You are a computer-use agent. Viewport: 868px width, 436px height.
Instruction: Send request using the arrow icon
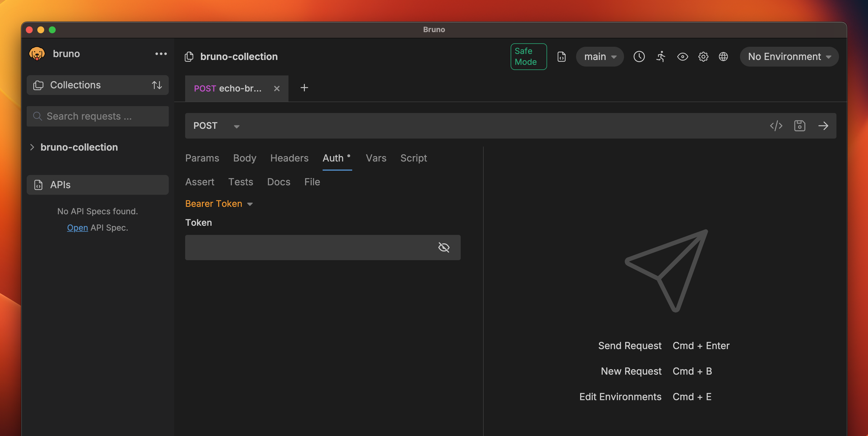pos(823,126)
